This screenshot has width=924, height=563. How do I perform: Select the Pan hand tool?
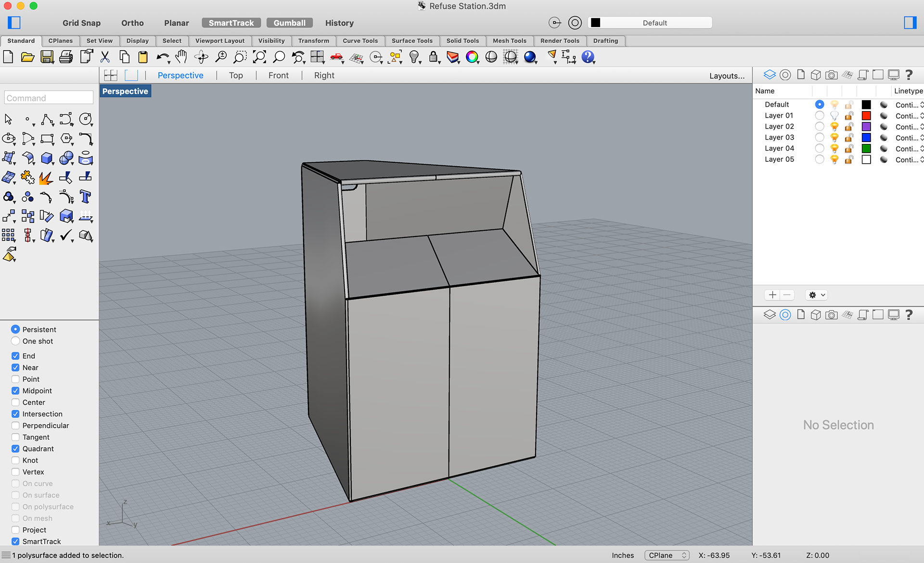(181, 57)
